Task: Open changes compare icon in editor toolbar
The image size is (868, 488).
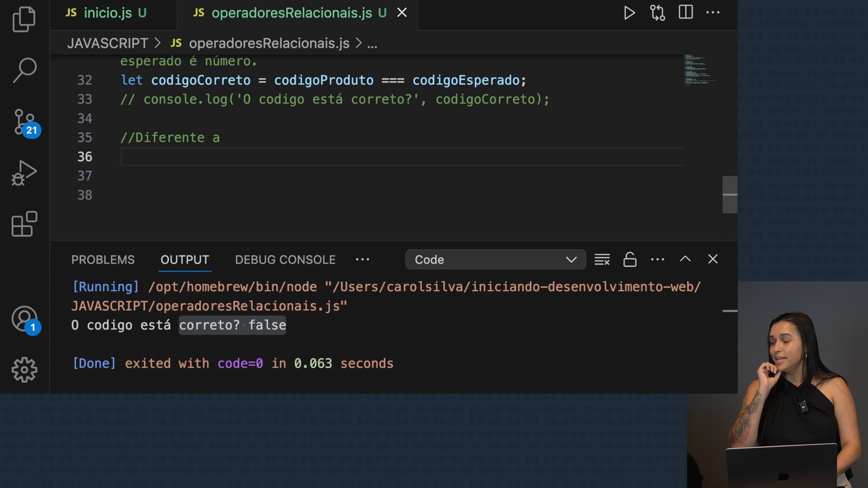Action: 657,13
